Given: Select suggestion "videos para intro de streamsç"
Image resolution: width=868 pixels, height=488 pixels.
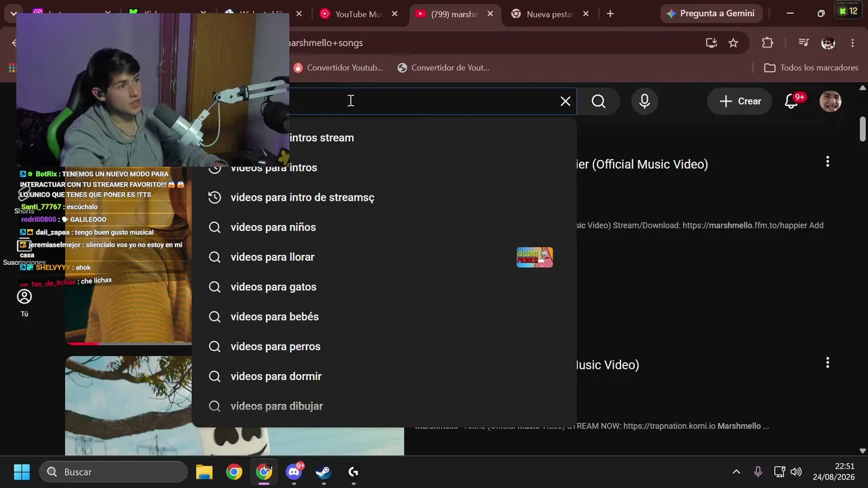Looking at the screenshot, I should pos(384,197).
